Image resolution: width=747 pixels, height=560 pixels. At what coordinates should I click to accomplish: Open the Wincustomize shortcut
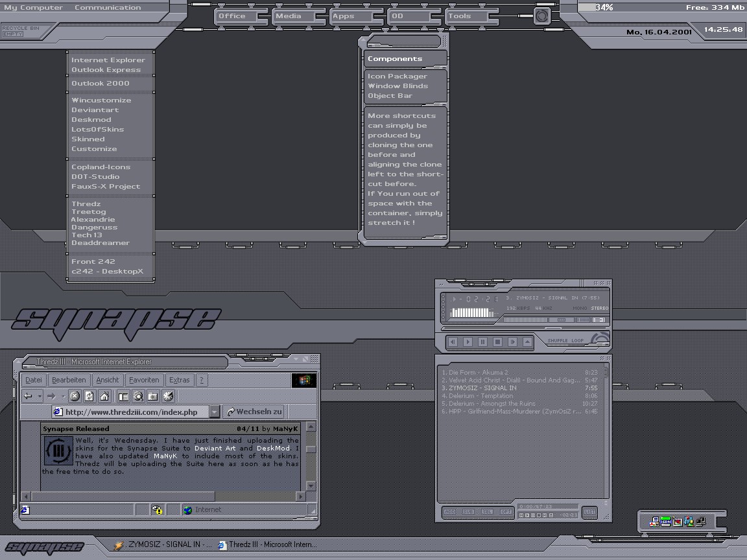101,100
